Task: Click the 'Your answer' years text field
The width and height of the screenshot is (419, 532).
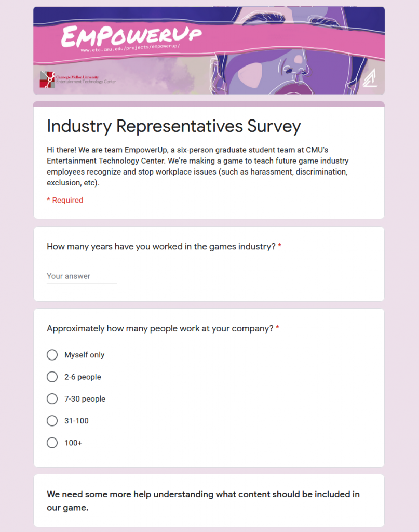Action: [x=82, y=276]
